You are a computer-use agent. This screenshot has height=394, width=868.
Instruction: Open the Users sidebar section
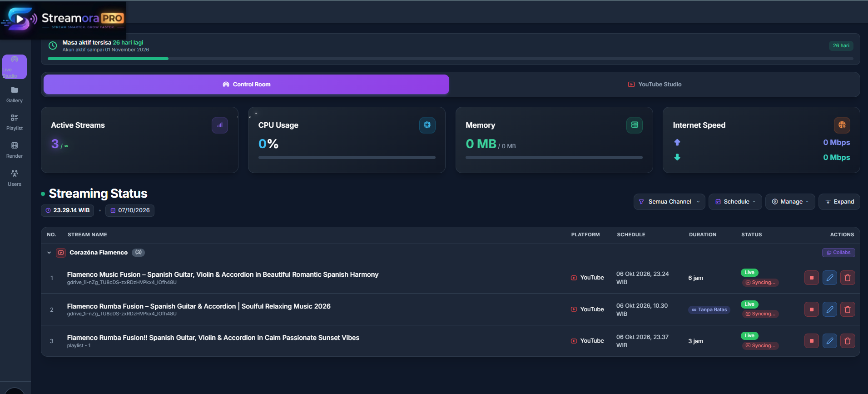15,178
